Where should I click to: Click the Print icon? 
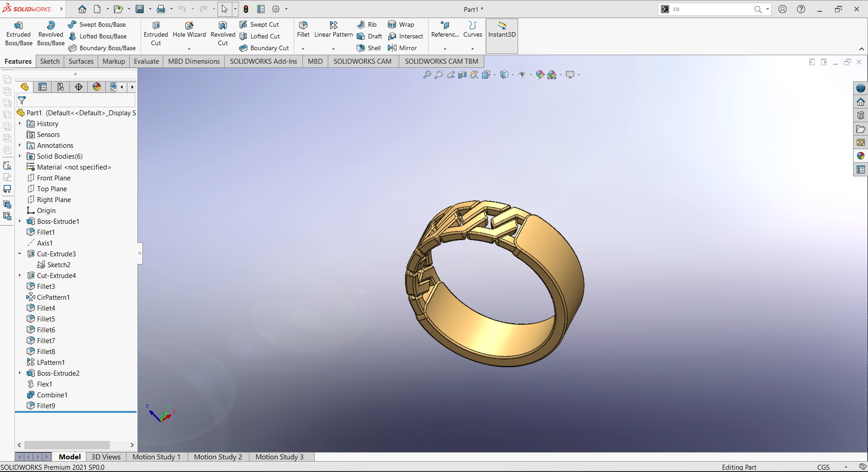(x=161, y=9)
